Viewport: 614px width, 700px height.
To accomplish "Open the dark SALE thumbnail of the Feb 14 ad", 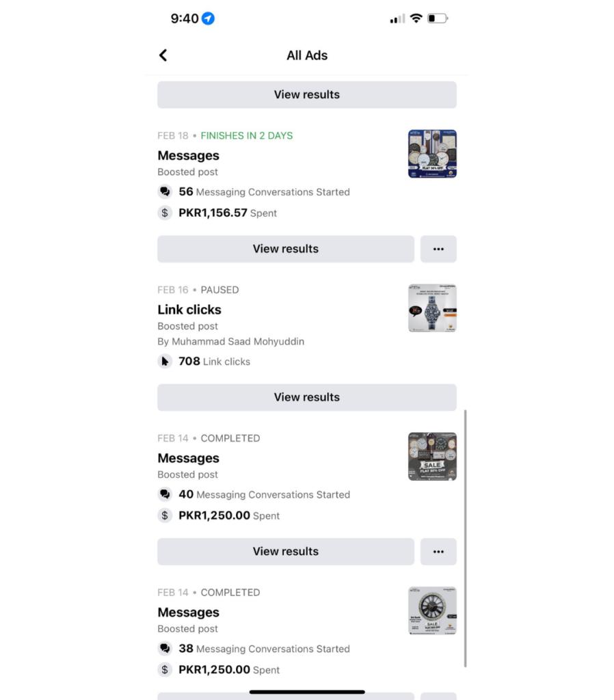I will (432, 457).
